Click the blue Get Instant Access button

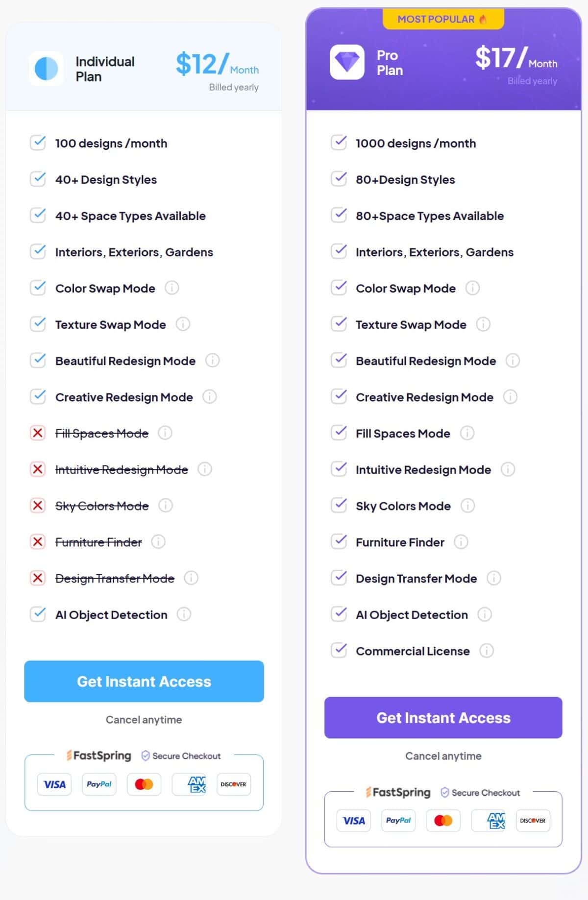point(144,681)
